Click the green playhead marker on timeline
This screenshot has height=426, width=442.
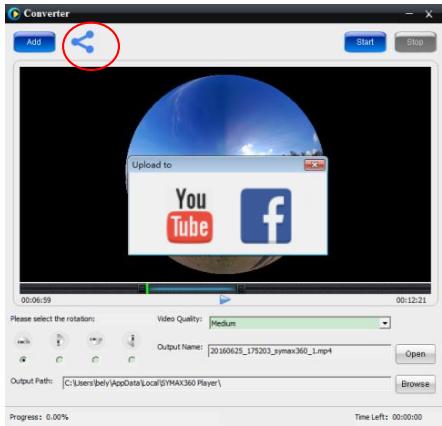[x=147, y=289]
